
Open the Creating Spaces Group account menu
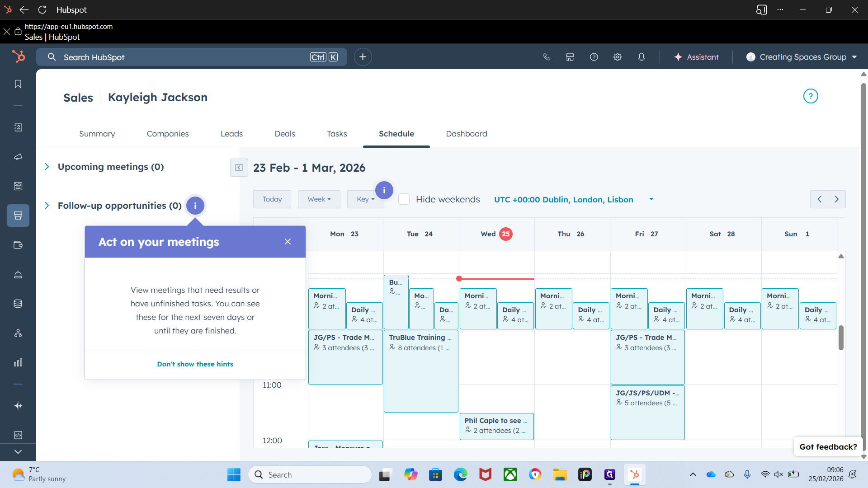(802, 57)
